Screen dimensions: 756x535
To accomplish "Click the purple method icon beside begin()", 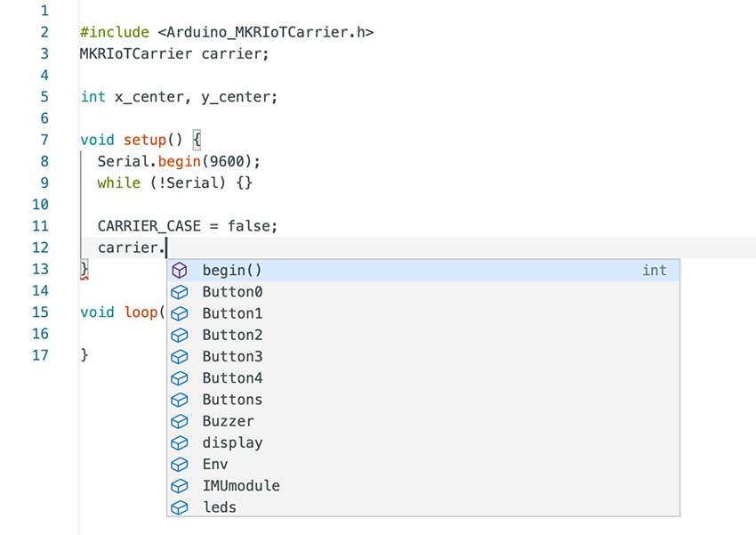I will point(180,271).
